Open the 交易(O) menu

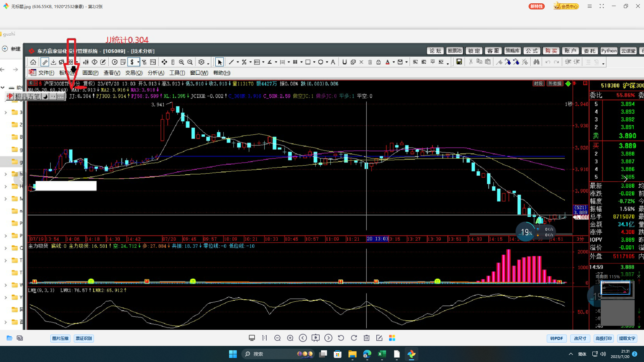134,73
